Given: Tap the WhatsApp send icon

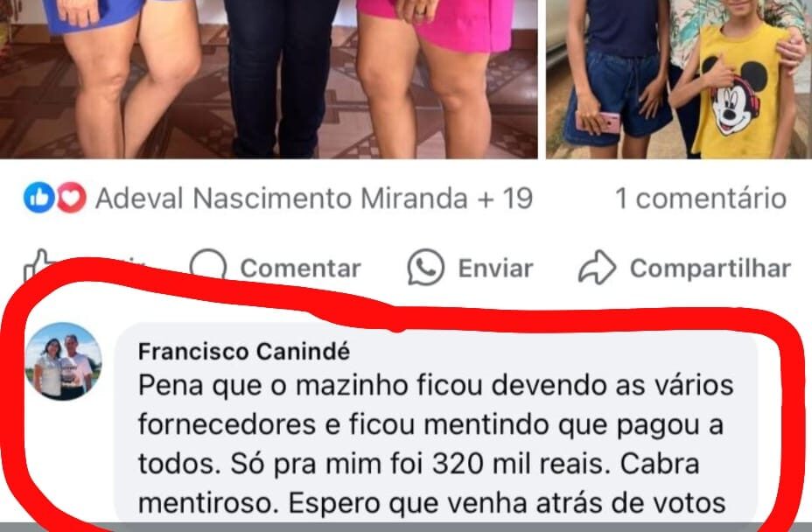Looking at the screenshot, I should [x=425, y=267].
